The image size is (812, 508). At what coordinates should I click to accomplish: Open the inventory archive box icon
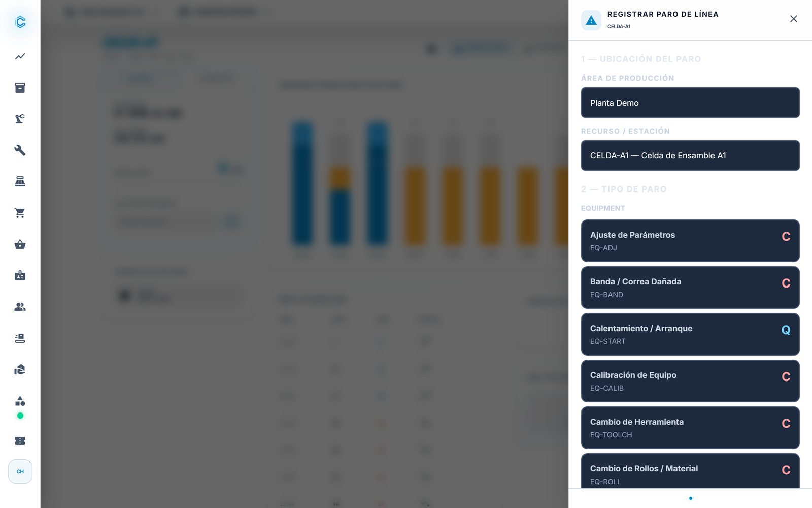pyautogui.click(x=20, y=88)
